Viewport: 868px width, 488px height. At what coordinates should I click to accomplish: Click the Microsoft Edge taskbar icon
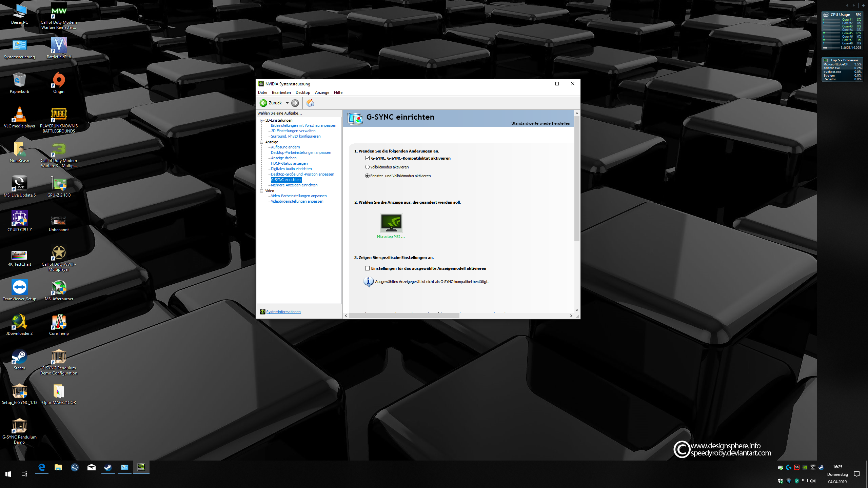coord(42,468)
